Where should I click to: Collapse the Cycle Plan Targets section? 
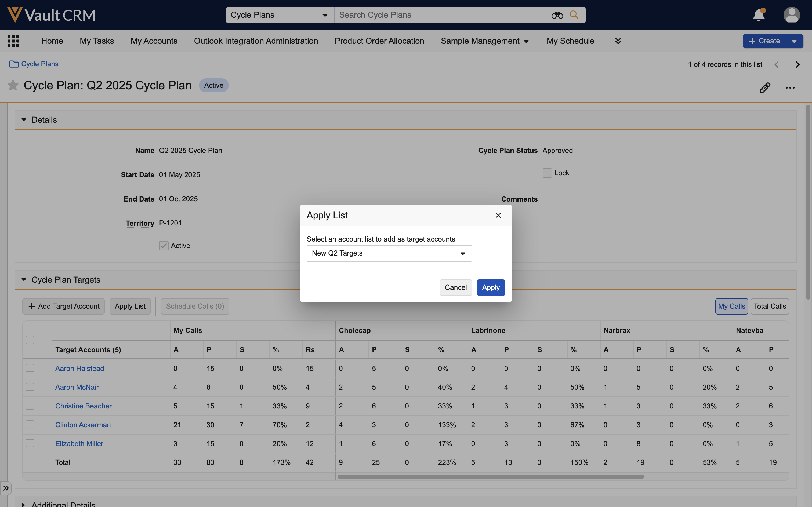click(24, 280)
